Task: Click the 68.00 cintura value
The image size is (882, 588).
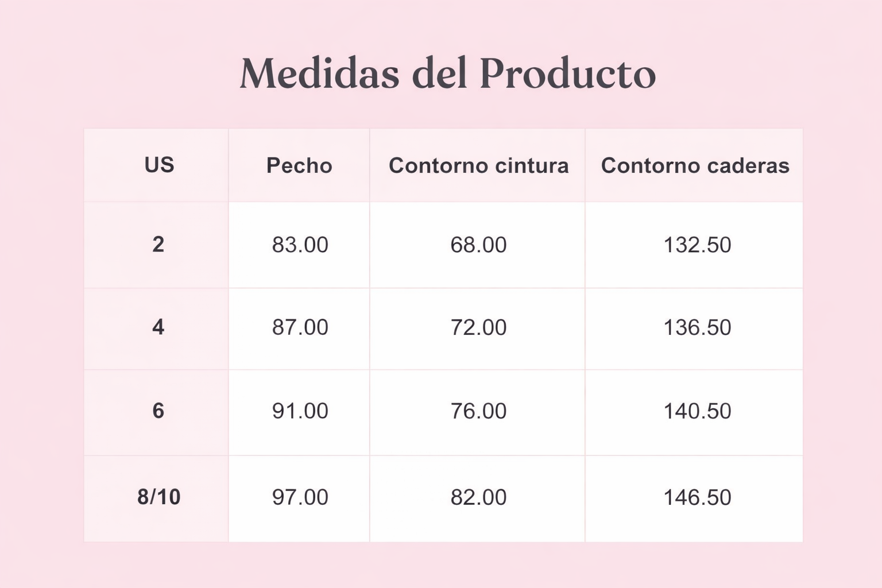Action: 478,245
